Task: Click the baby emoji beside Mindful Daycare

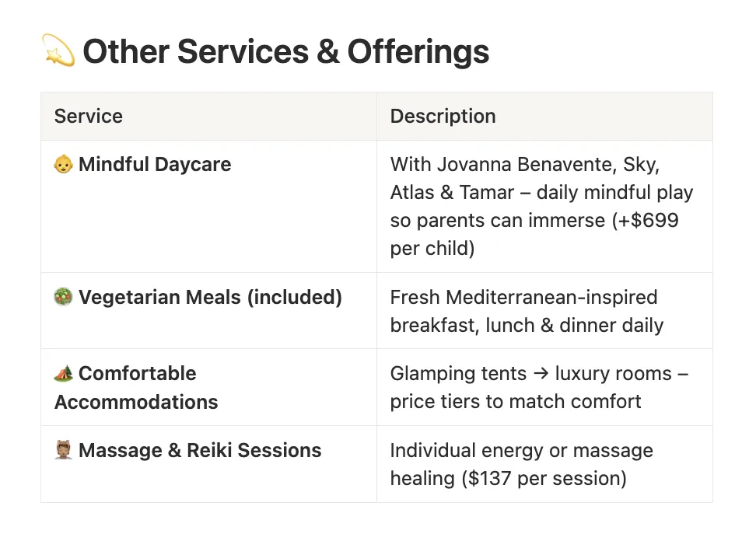Action: pyautogui.click(x=63, y=165)
